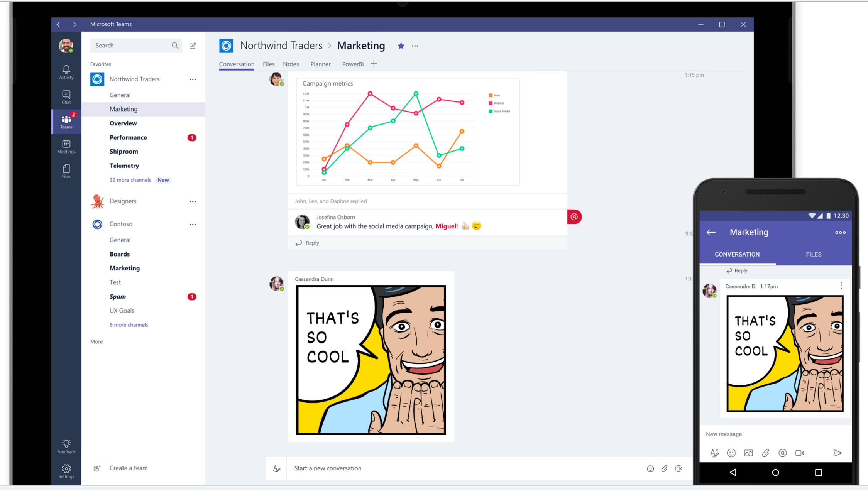Open the Campaign metrics chart image

coord(408,132)
